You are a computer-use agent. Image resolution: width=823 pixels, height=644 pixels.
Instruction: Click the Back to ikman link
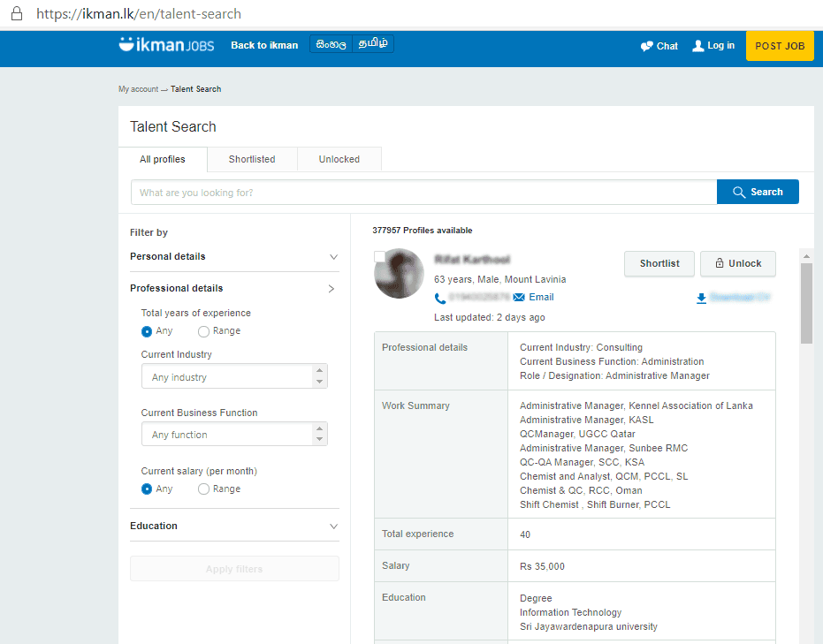coord(264,46)
